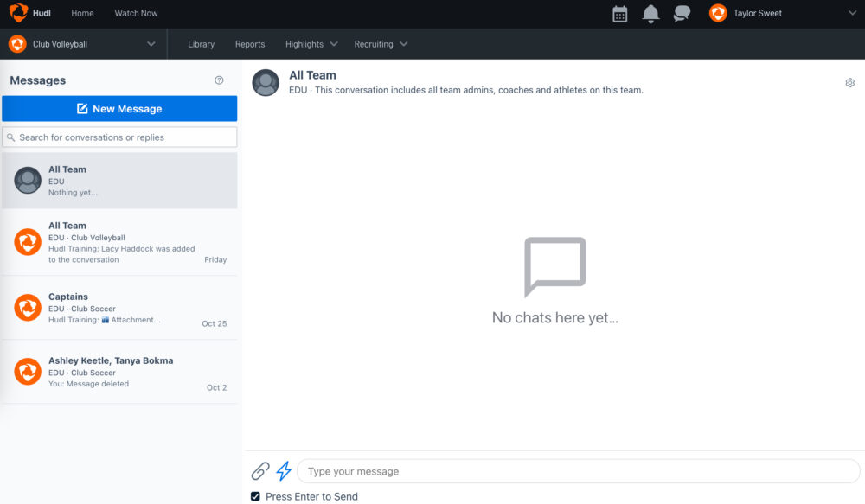The height and width of the screenshot is (504, 865).
Task: Go to Watch Now link
Action: coord(136,14)
